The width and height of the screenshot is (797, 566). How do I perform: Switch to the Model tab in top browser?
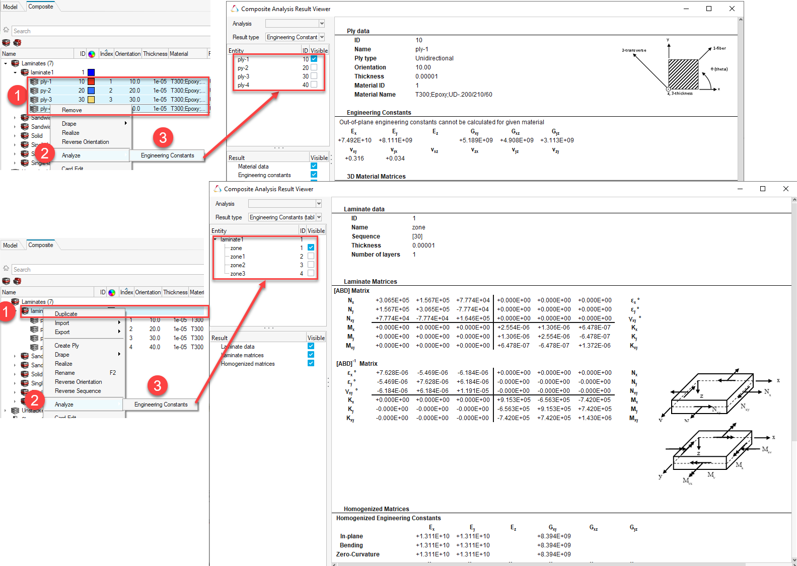[x=10, y=7]
